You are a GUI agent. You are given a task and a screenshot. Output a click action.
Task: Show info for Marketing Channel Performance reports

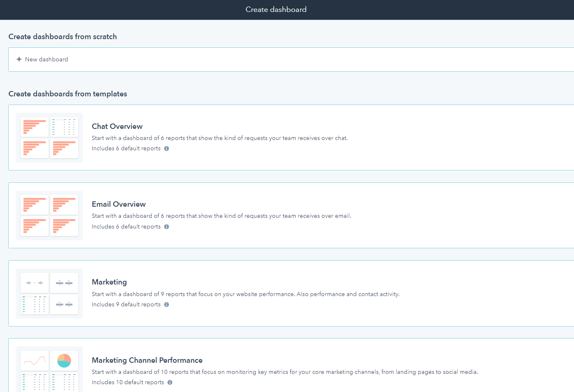tap(170, 383)
